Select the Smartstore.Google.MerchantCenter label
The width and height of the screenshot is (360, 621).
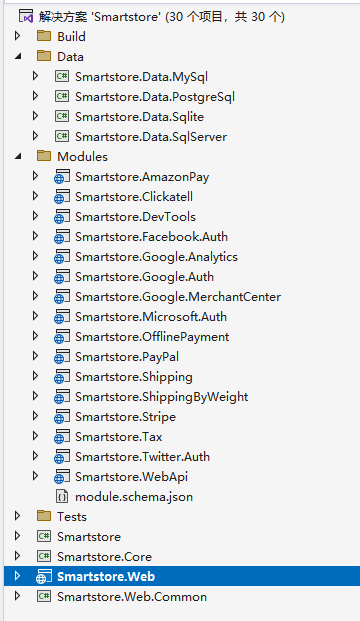pyautogui.click(x=178, y=297)
